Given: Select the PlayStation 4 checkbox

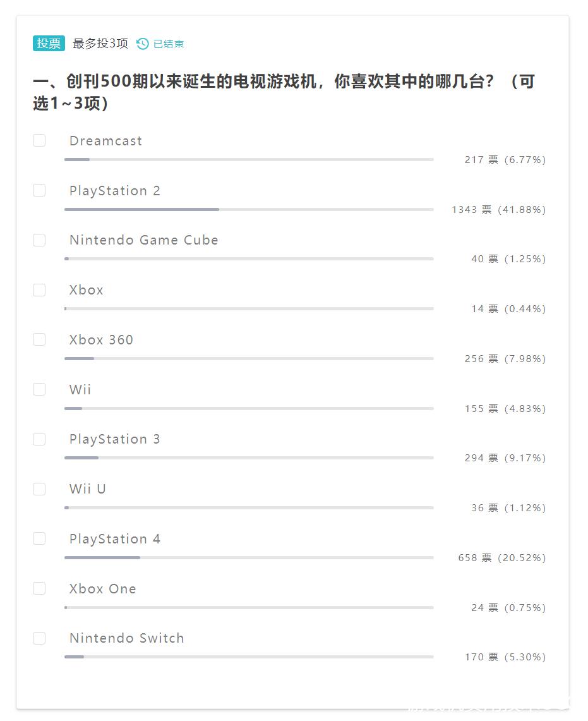Looking at the screenshot, I should (39, 538).
